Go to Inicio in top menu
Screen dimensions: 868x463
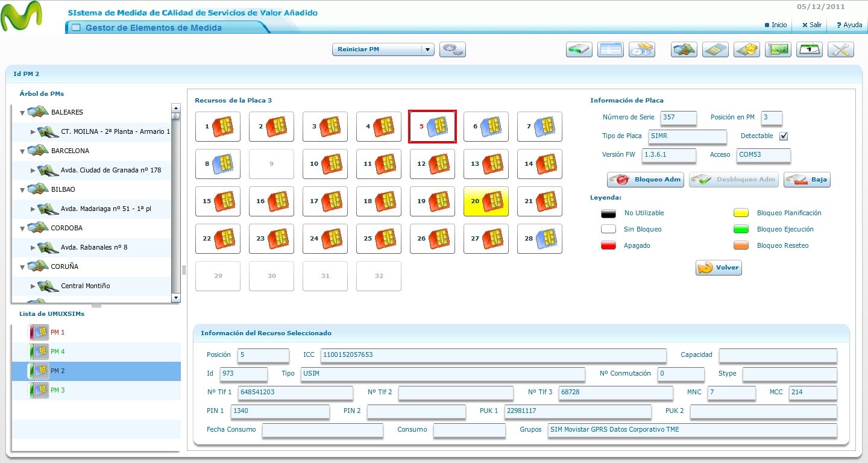tap(776, 25)
